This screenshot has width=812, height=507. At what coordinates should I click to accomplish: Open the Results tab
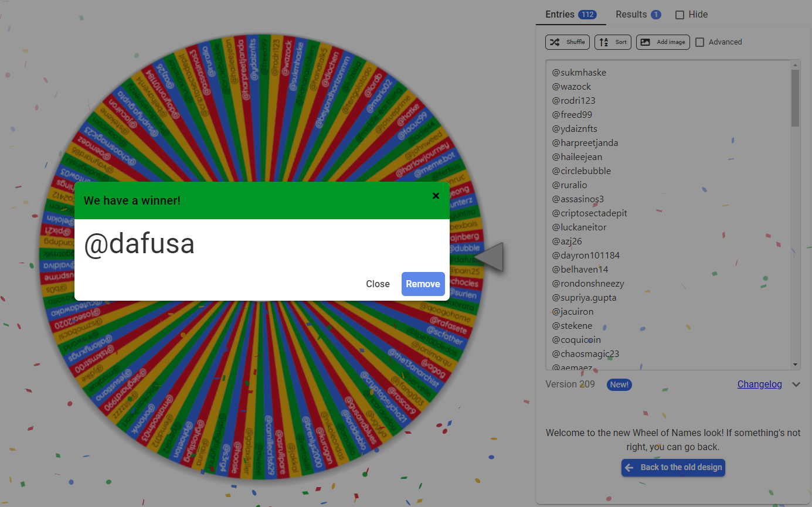point(638,14)
